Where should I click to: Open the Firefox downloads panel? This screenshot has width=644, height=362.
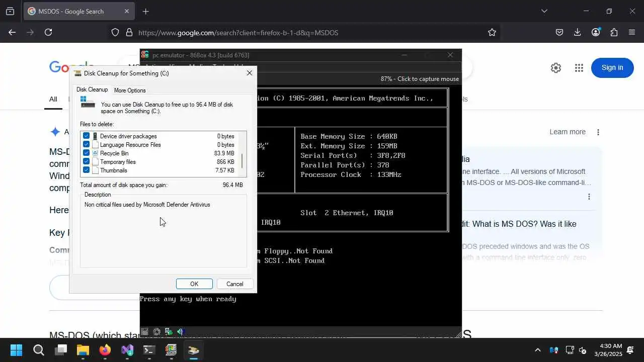[578, 32]
